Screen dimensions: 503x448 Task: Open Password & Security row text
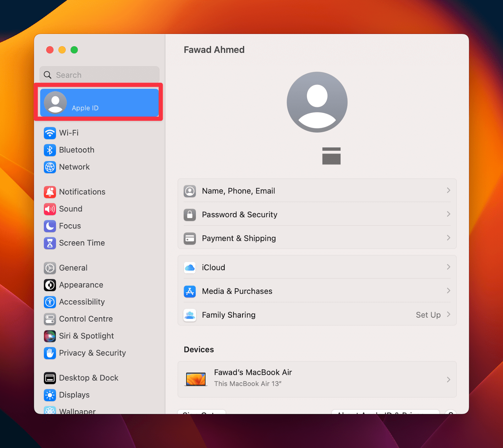240,215
